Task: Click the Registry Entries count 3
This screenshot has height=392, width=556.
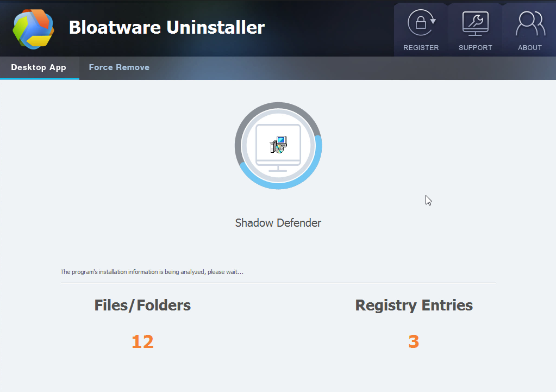Action: pos(414,341)
